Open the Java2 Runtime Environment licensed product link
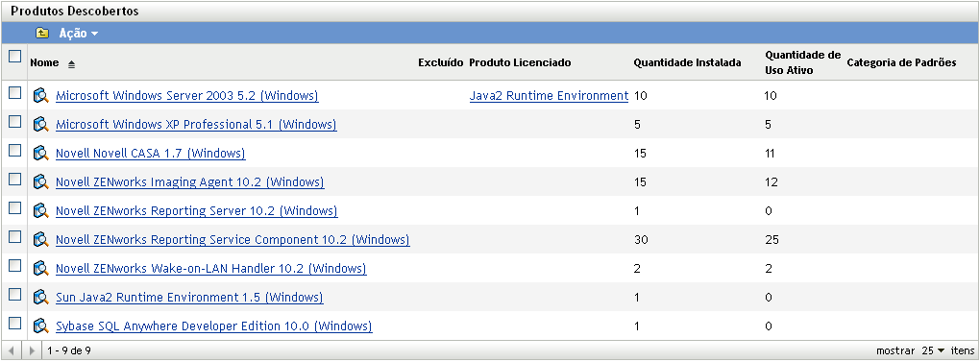 tap(549, 95)
